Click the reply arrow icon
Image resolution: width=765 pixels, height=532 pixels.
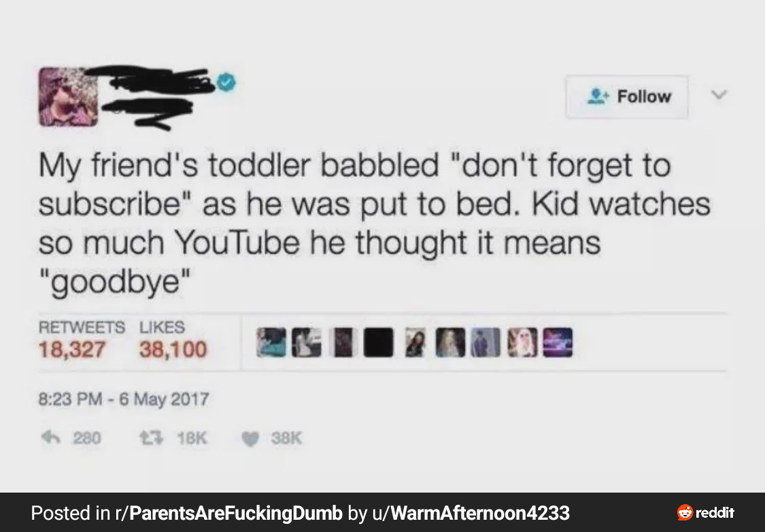coord(52,438)
